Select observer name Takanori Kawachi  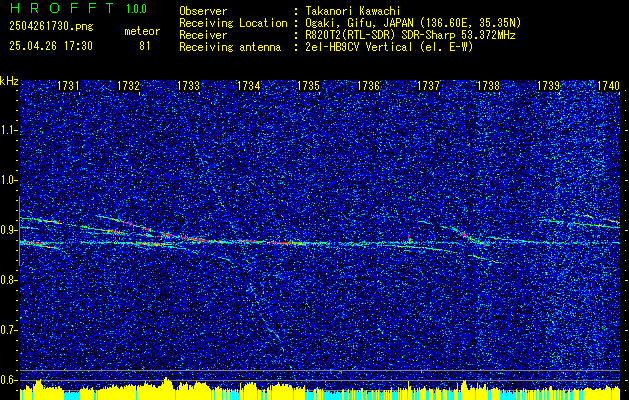tap(353, 11)
